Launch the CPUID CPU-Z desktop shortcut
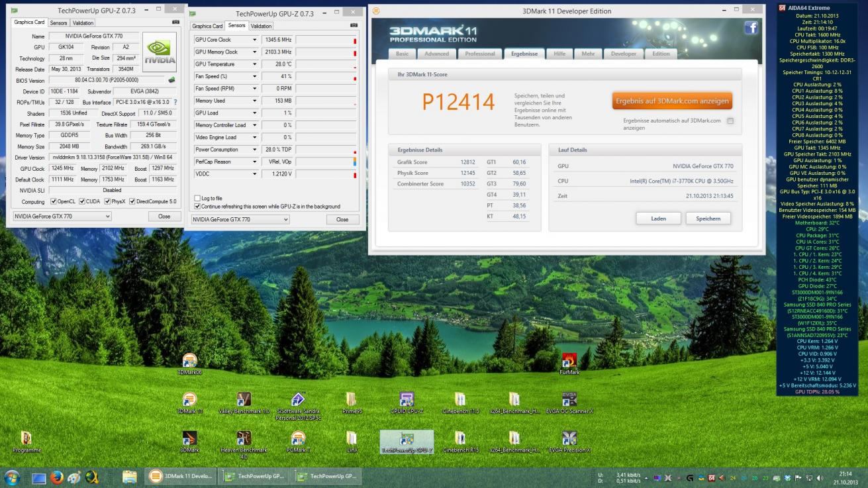The image size is (868, 488). click(407, 403)
